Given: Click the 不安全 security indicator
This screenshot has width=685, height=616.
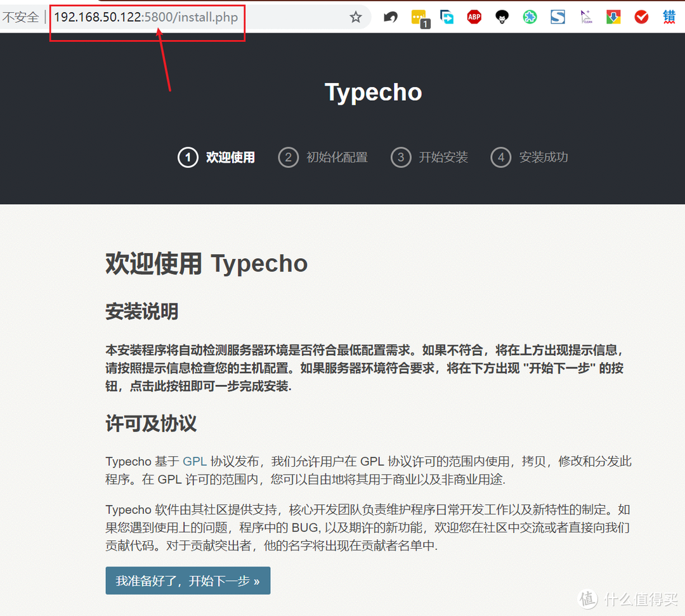Looking at the screenshot, I should tap(20, 18).
